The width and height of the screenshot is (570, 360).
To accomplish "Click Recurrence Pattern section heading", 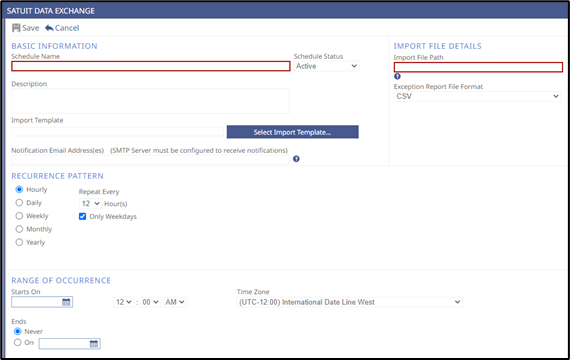I will tap(57, 176).
